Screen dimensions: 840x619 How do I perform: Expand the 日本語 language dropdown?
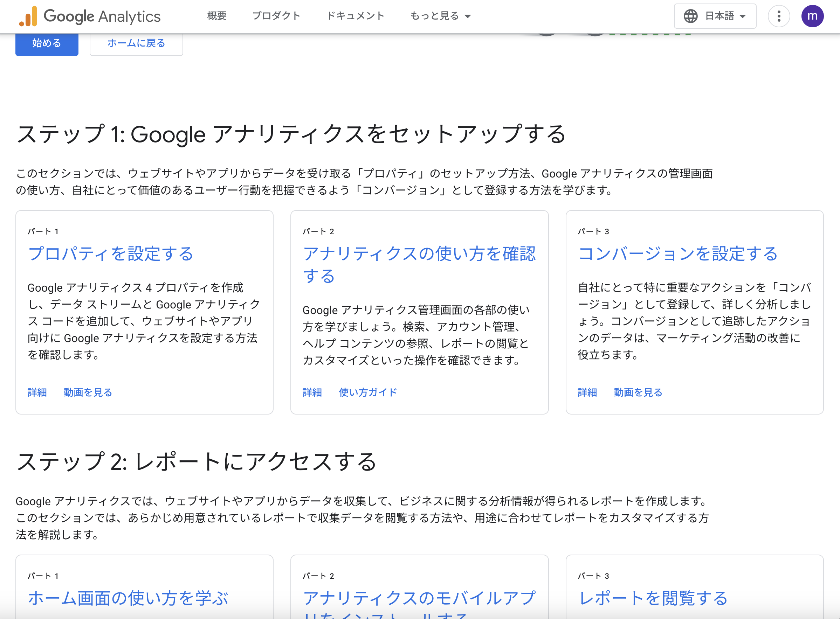point(715,16)
